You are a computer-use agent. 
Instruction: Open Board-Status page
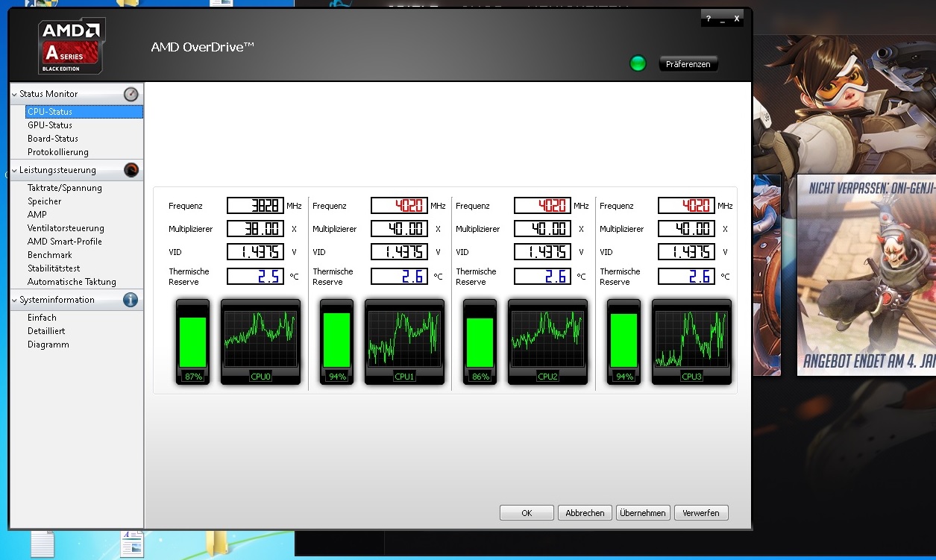pos(53,139)
